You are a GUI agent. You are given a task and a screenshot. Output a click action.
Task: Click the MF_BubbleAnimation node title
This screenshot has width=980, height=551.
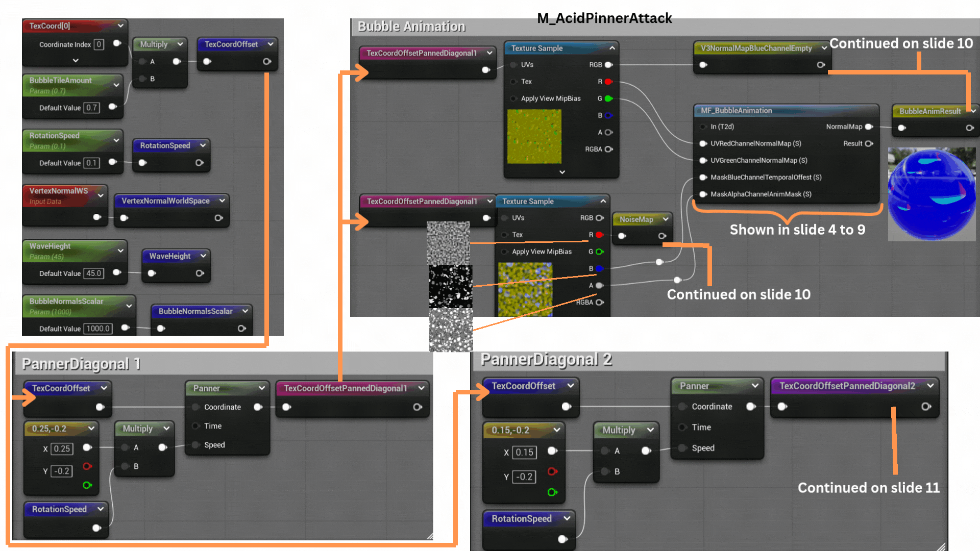tap(736, 111)
